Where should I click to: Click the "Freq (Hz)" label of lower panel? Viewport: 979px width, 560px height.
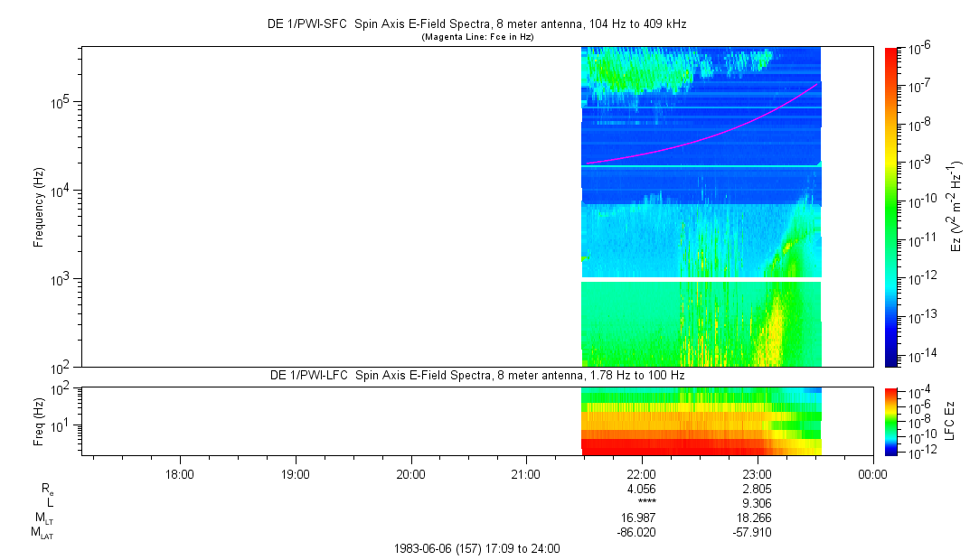[x=39, y=420]
